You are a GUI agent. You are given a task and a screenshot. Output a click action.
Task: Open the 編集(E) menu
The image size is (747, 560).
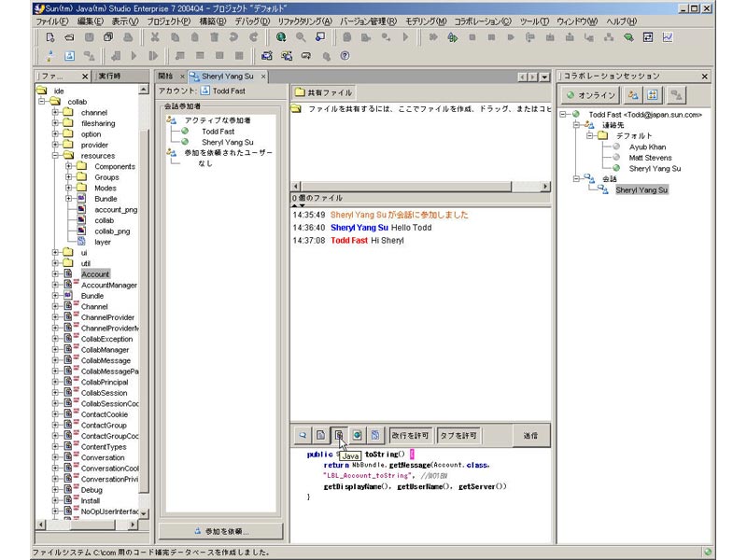(90, 21)
